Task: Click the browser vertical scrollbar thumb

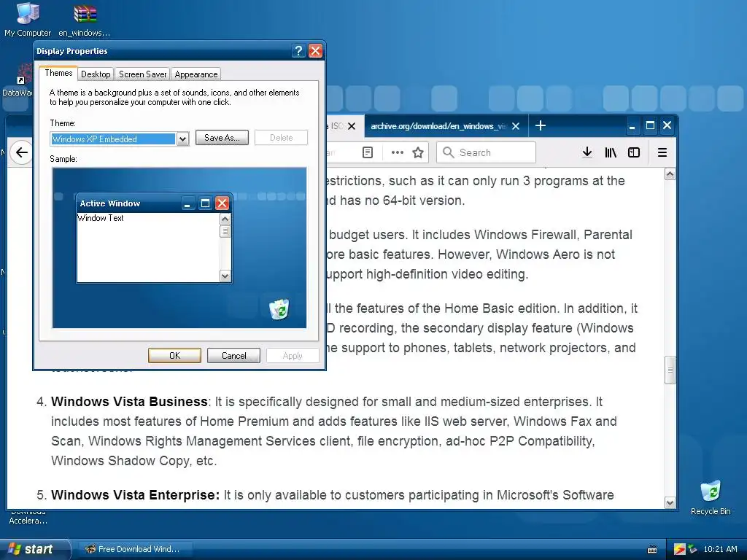Action: tap(670, 370)
